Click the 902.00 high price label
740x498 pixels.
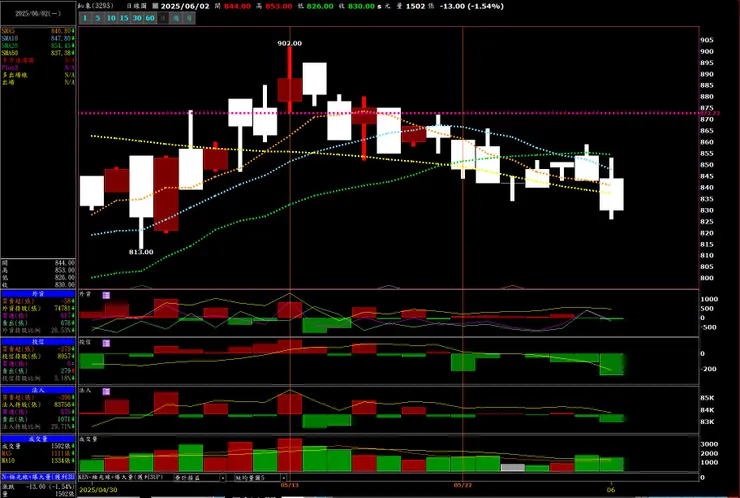[289, 43]
